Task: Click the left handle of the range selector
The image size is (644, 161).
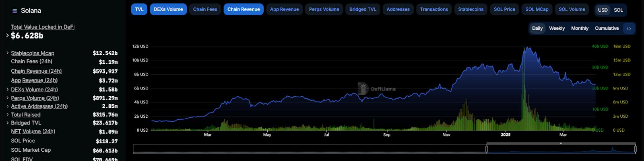Action: pyautogui.click(x=487, y=149)
